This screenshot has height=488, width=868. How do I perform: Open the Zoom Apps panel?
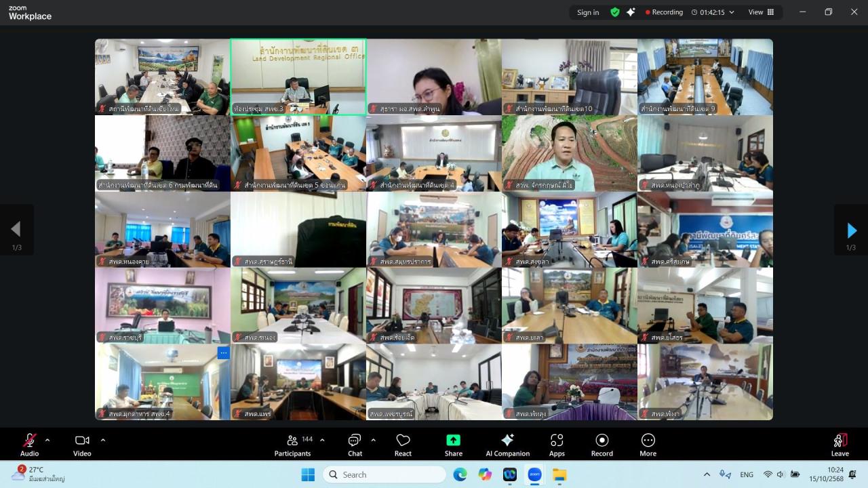[557, 445]
